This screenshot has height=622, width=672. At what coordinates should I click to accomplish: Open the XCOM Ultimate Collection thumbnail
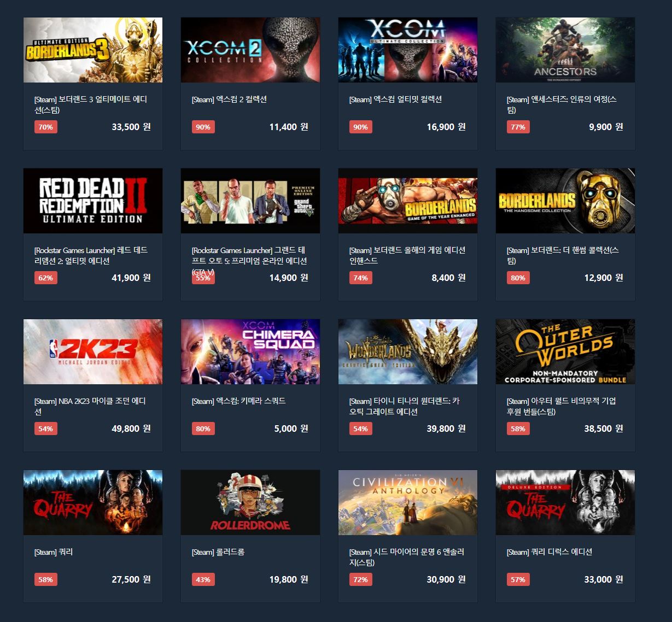click(408, 50)
